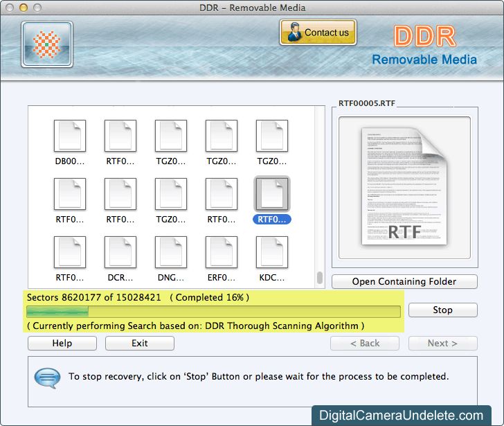Select the TGZ0 file in second row
Screen dimensions: 504x426
pos(171,194)
